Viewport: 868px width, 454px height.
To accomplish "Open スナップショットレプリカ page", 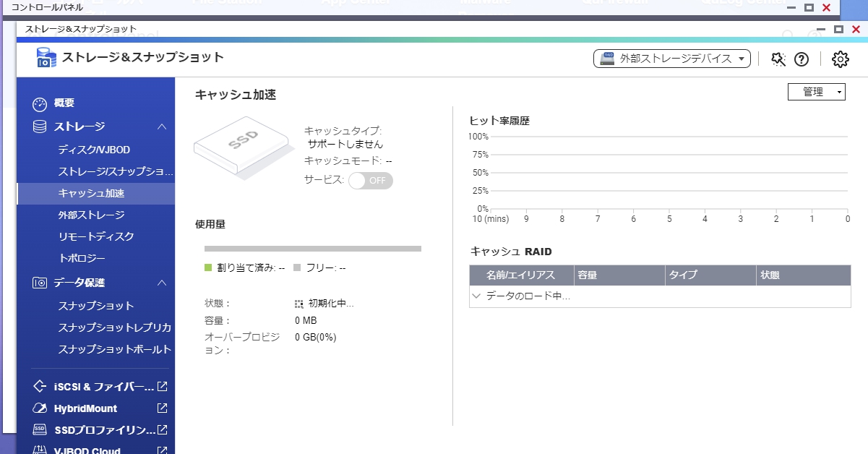I will tap(114, 327).
